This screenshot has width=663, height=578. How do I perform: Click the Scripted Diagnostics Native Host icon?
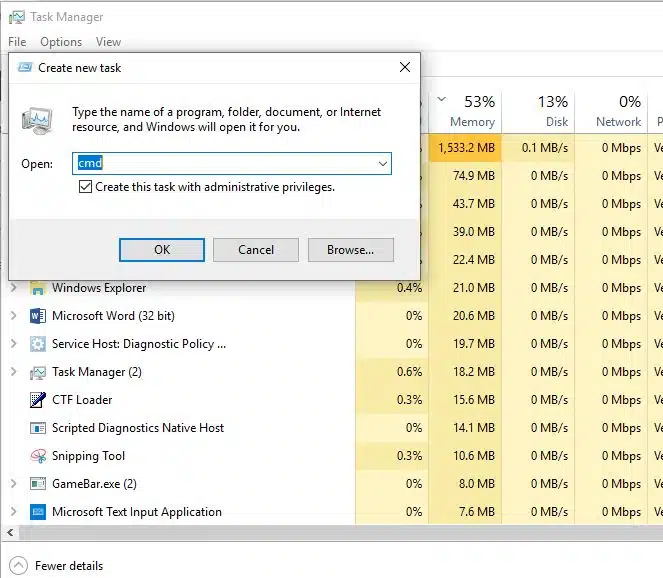[x=38, y=428]
